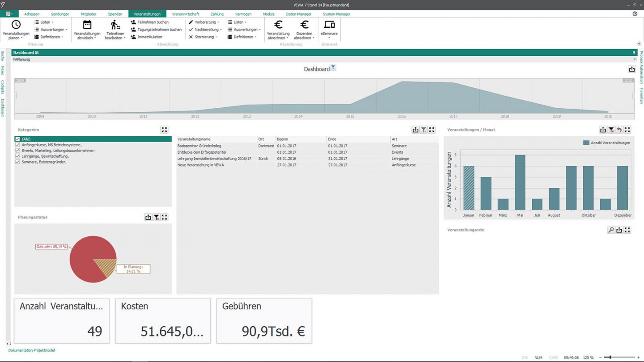Open eSeminare in the Internet group

click(x=329, y=29)
